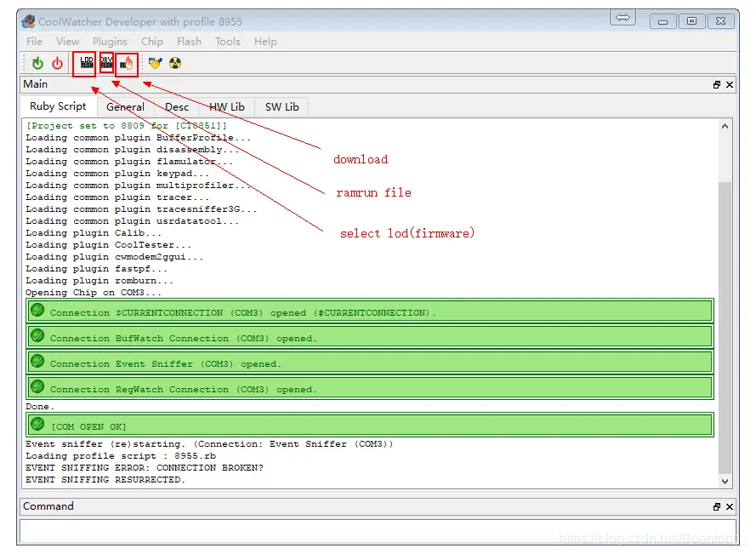Open the Help menu
Screen dimensions: 756x554
[265, 42]
